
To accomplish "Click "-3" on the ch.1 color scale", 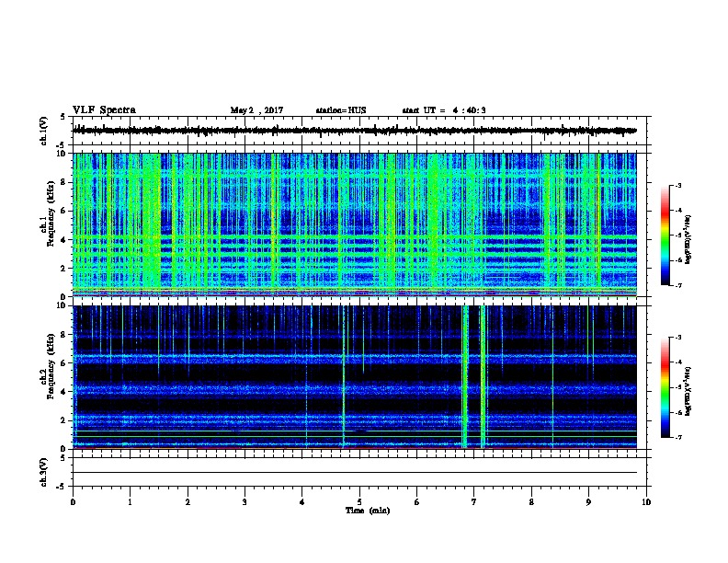I will (x=677, y=185).
